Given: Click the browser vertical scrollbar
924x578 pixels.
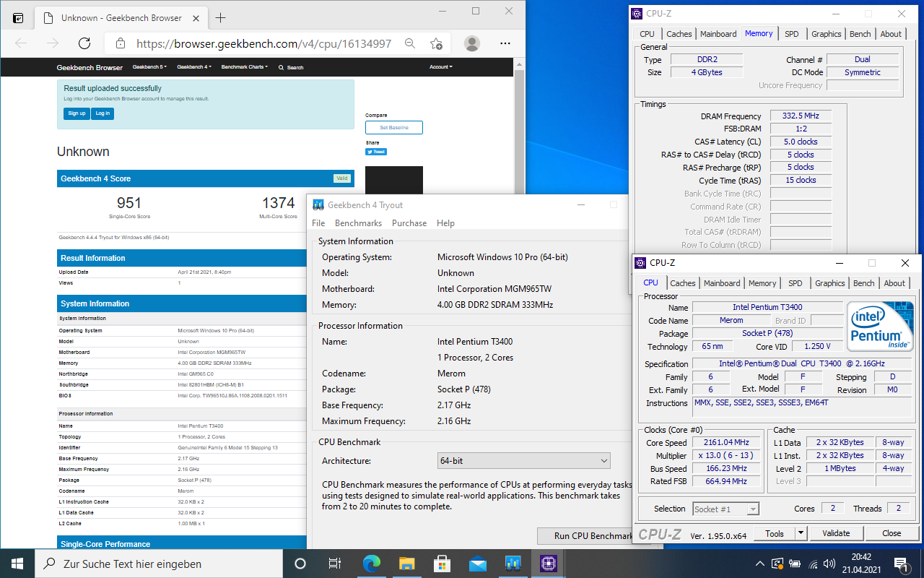Looking at the screenshot, I should coord(519,303).
